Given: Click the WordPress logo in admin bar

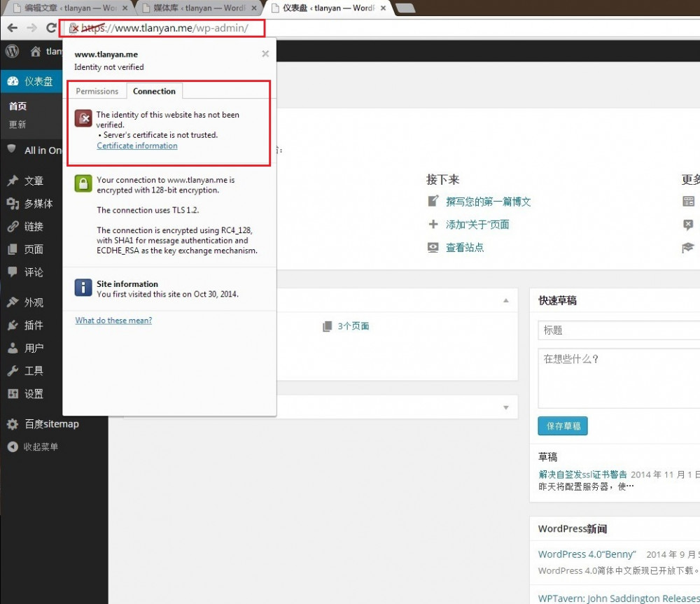Looking at the screenshot, I should tap(12, 51).
